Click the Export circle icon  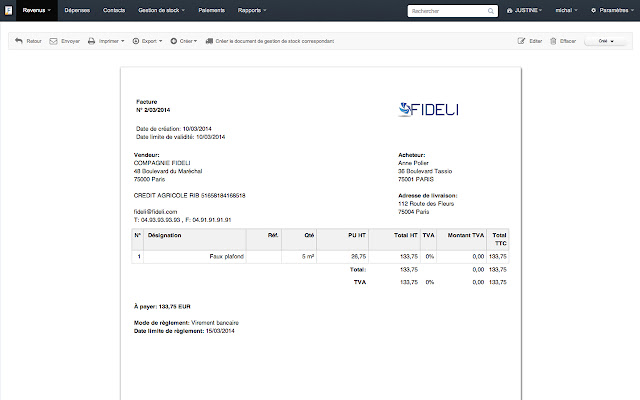[x=136, y=41]
